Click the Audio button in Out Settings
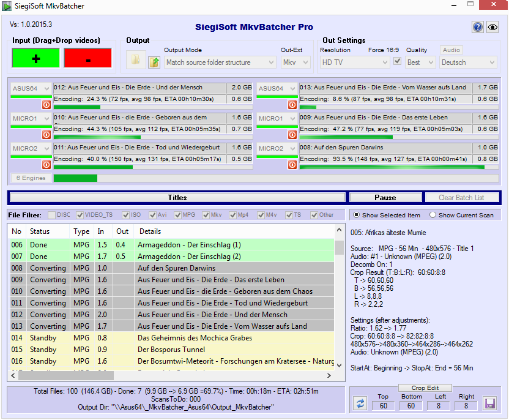The height and width of the screenshot is (420, 509). coord(451,50)
